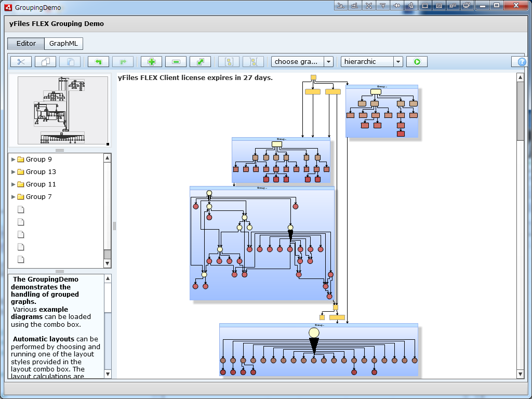Click the group nodes toolbar button
532x399 pixels.
pyautogui.click(x=229, y=62)
